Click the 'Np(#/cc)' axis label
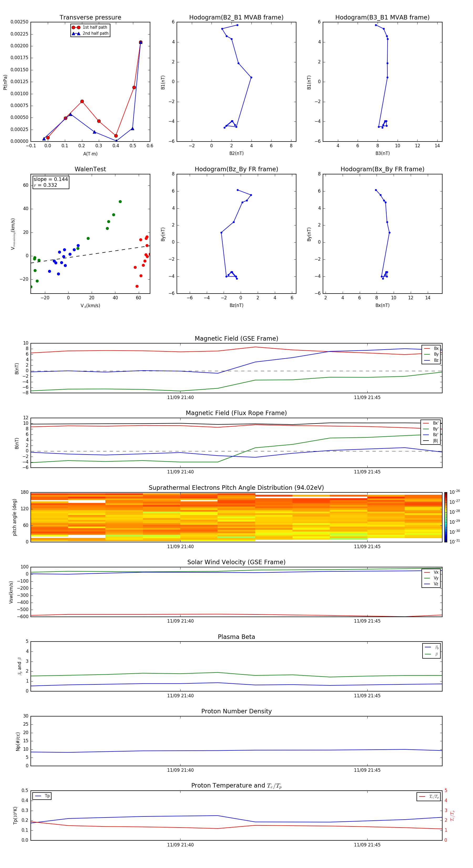473x868 pixels. tap(18, 741)
